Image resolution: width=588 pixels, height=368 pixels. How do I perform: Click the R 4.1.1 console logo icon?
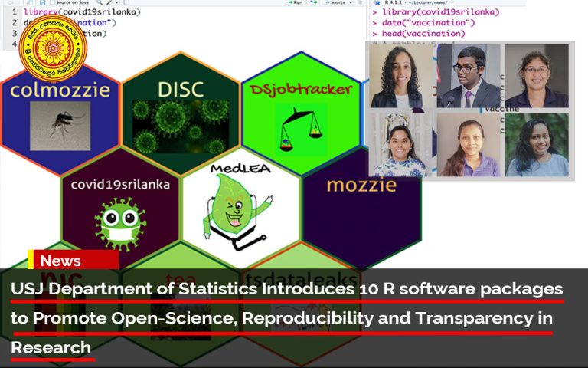(376, 3)
